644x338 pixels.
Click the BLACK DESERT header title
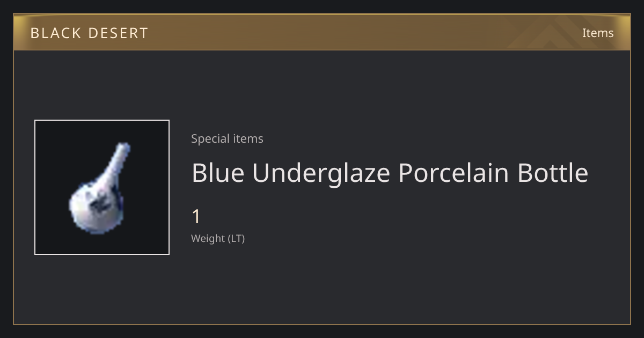[89, 33]
